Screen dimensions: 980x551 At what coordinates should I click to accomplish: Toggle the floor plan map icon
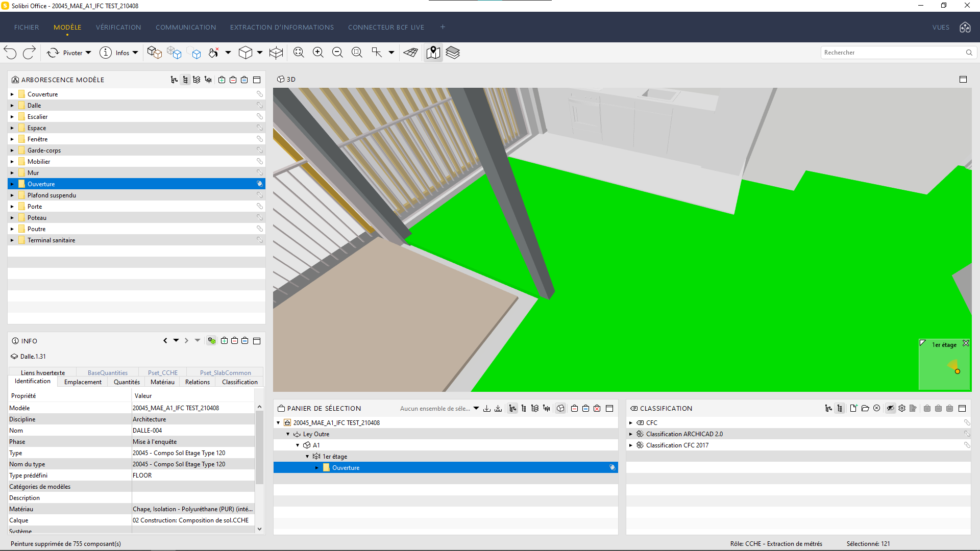pyautogui.click(x=433, y=53)
